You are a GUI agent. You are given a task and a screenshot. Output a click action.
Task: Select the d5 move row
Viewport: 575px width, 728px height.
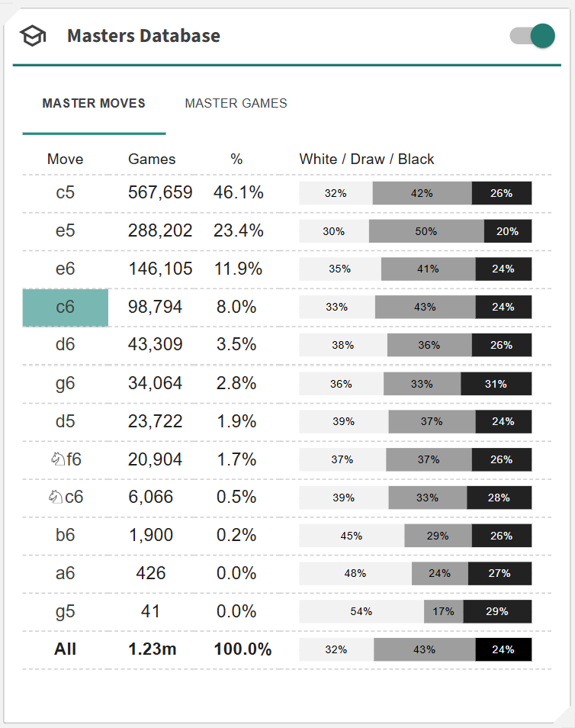pyautogui.click(x=66, y=421)
